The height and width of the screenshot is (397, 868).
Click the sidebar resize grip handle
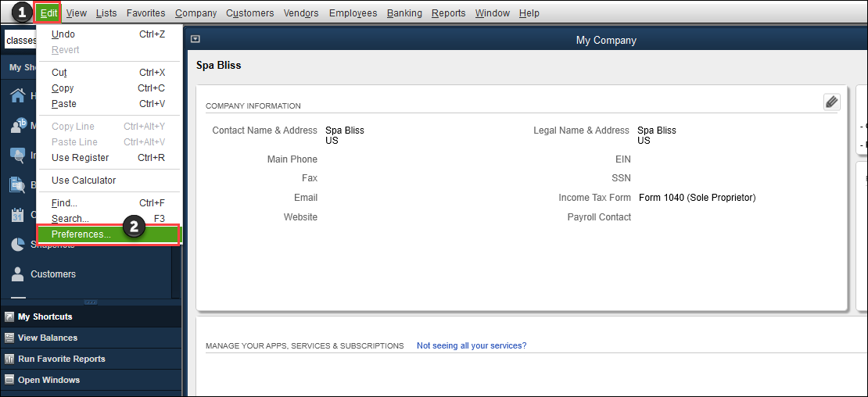[91, 302]
